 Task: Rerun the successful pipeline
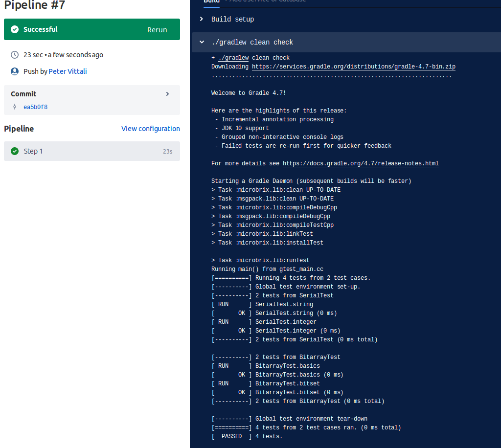tap(157, 29)
